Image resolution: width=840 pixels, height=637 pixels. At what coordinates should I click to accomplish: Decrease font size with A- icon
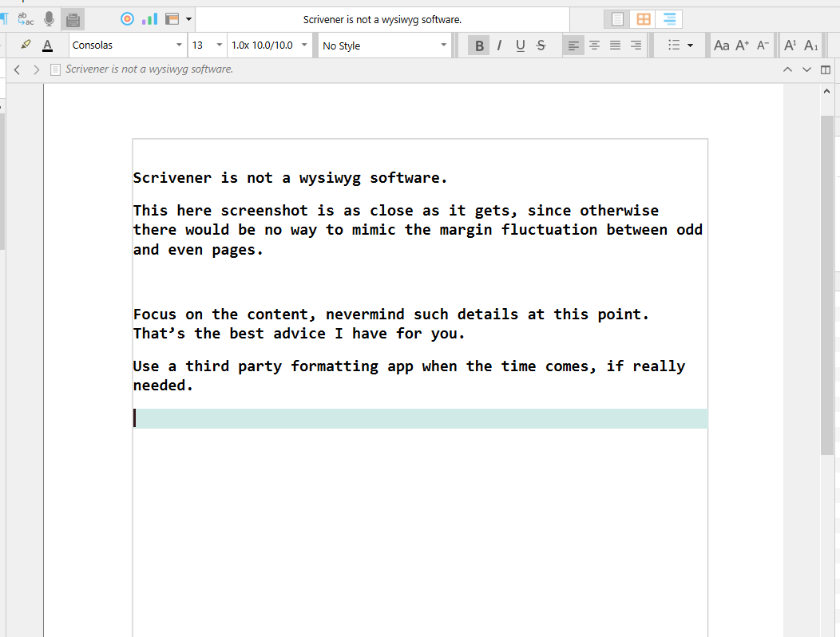763,45
